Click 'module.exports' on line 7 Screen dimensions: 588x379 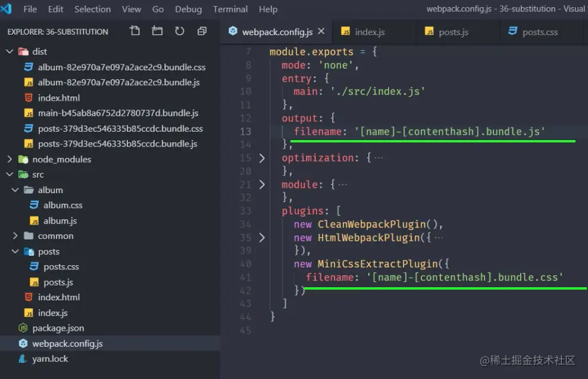pos(311,51)
